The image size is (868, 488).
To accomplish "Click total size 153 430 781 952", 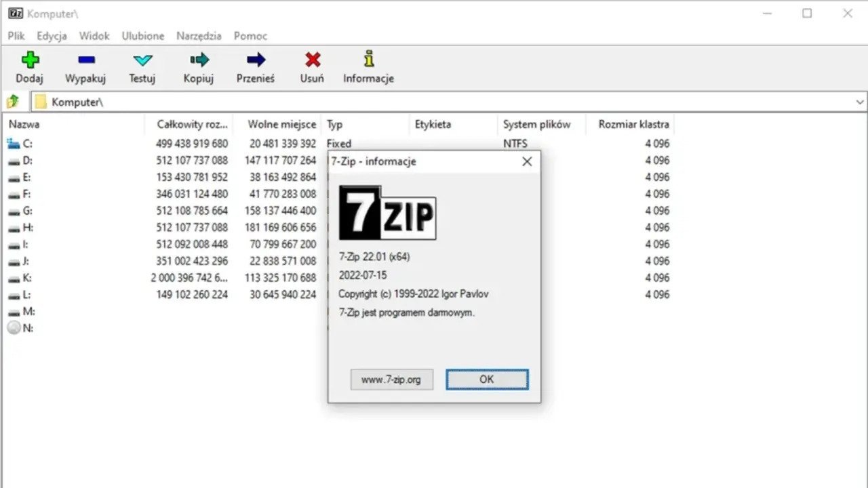I will (x=192, y=177).
